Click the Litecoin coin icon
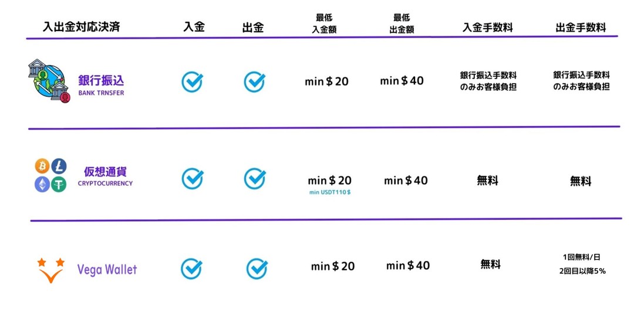The height and width of the screenshot is (309, 644). 59,166
